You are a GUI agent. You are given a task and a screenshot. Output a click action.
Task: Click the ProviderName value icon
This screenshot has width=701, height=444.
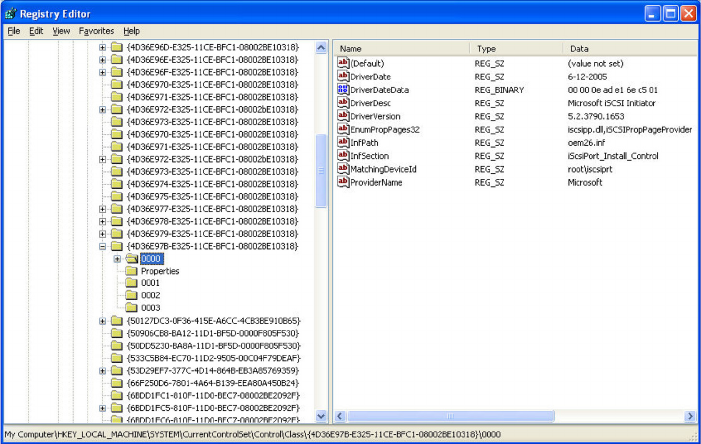click(x=343, y=182)
